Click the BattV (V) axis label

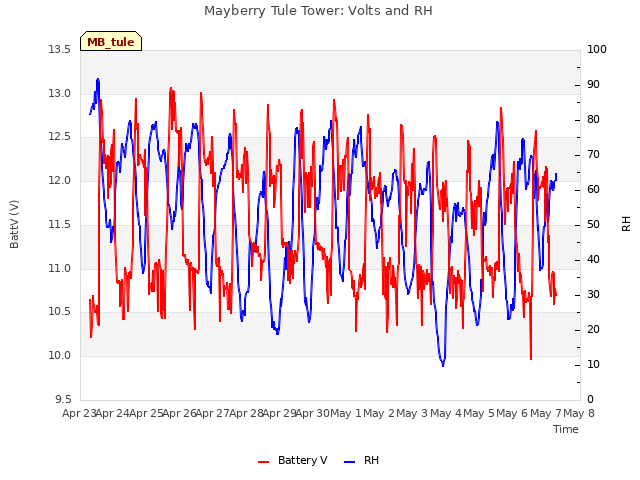(x=14, y=224)
